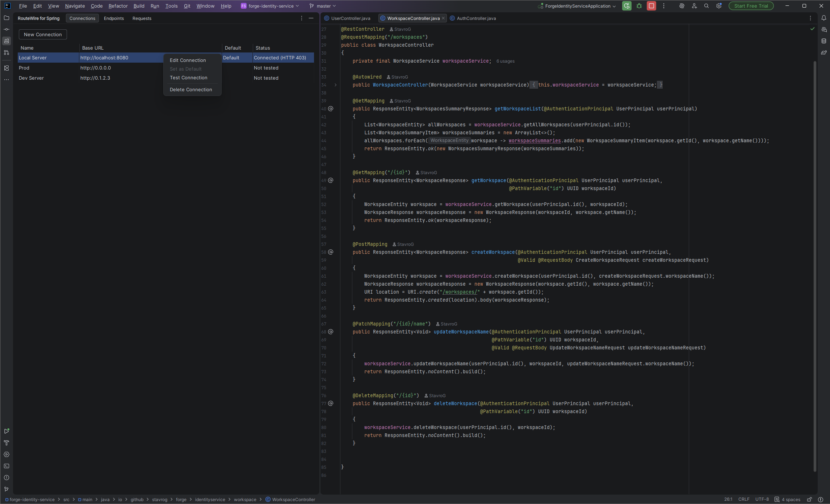Click the CRLF line separator indicator
The height and width of the screenshot is (504, 830).
[x=744, y=499]
